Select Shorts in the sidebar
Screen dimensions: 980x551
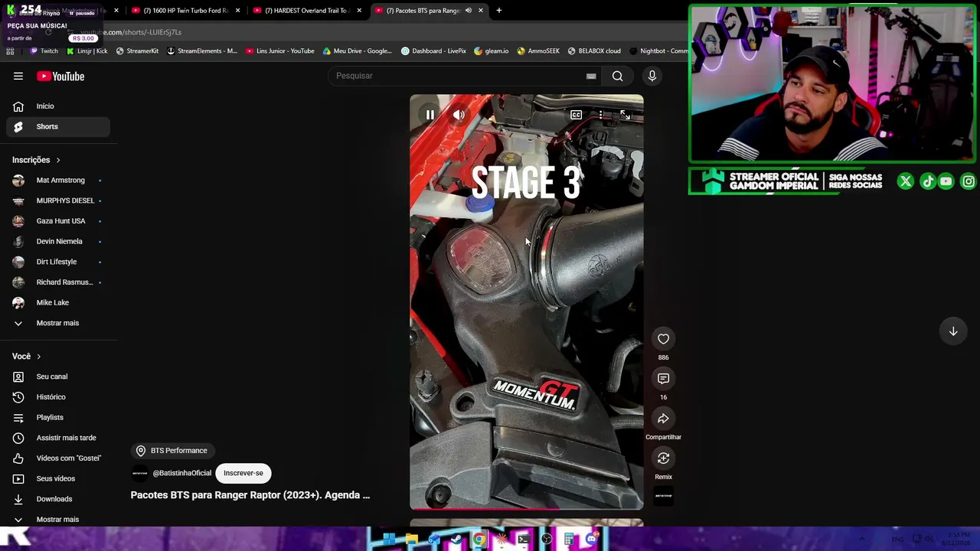coord(57,126)
